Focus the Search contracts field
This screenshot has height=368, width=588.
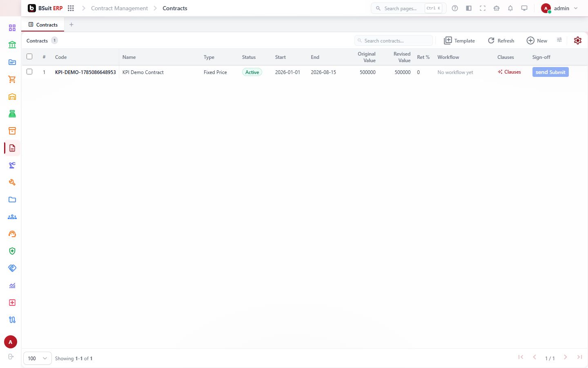click(x=394, y=40)
